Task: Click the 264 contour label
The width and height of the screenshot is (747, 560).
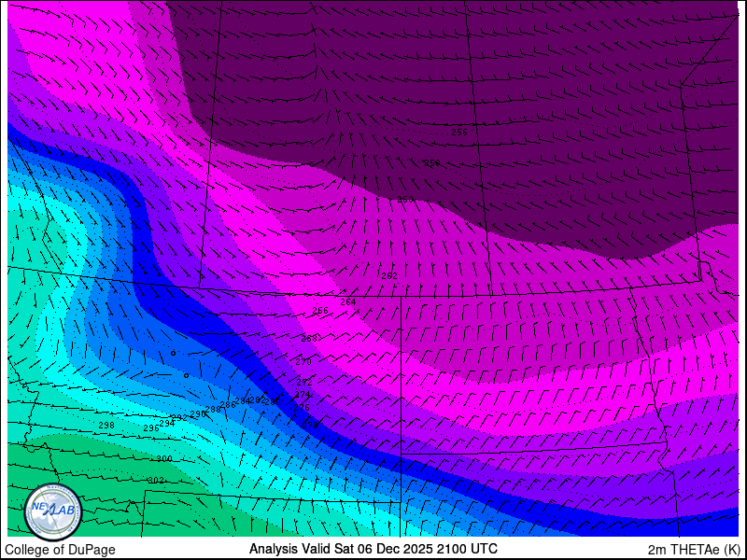Action: [x=348, y=301]
